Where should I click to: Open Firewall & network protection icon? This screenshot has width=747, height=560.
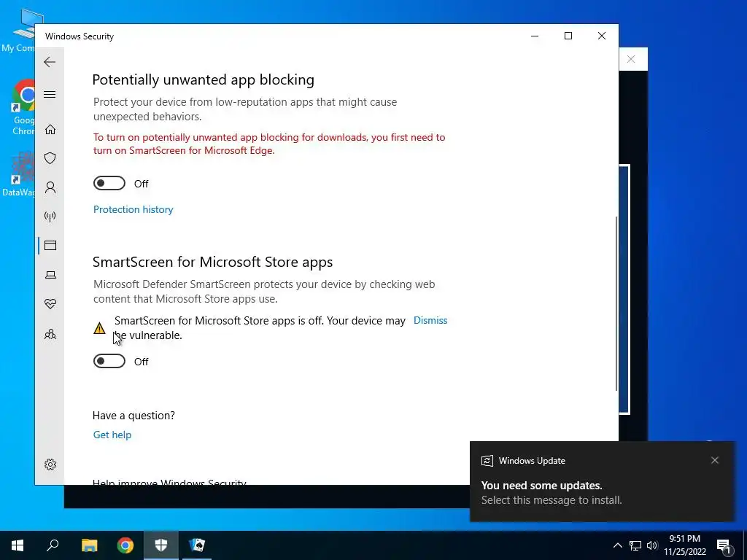click(50, 217)
